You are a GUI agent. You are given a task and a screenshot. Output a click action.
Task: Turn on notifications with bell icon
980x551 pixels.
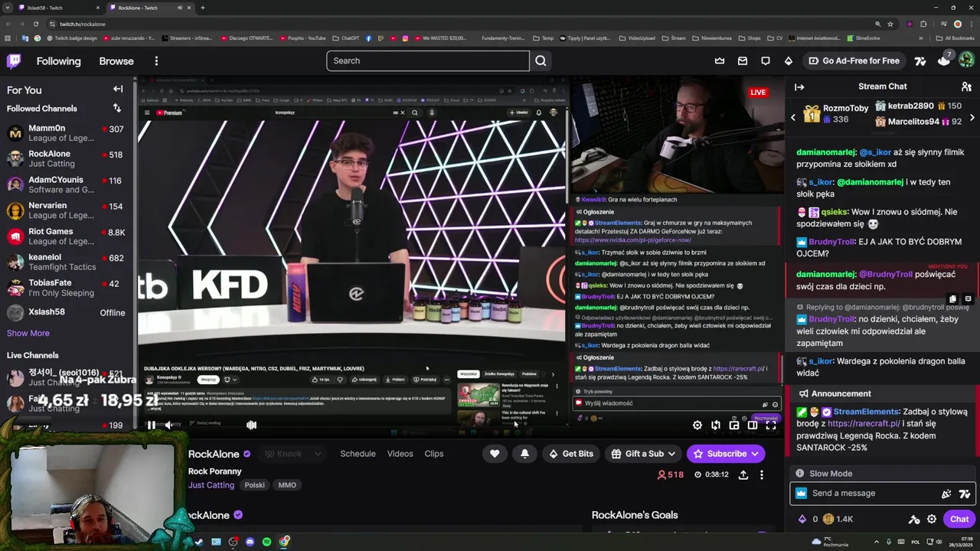524,454
